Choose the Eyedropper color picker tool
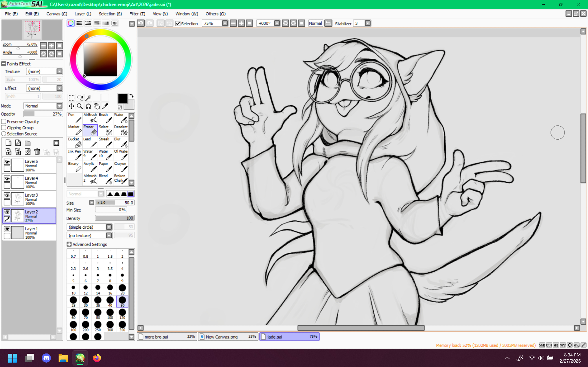The image size is (588, 367). click(105, 106)
